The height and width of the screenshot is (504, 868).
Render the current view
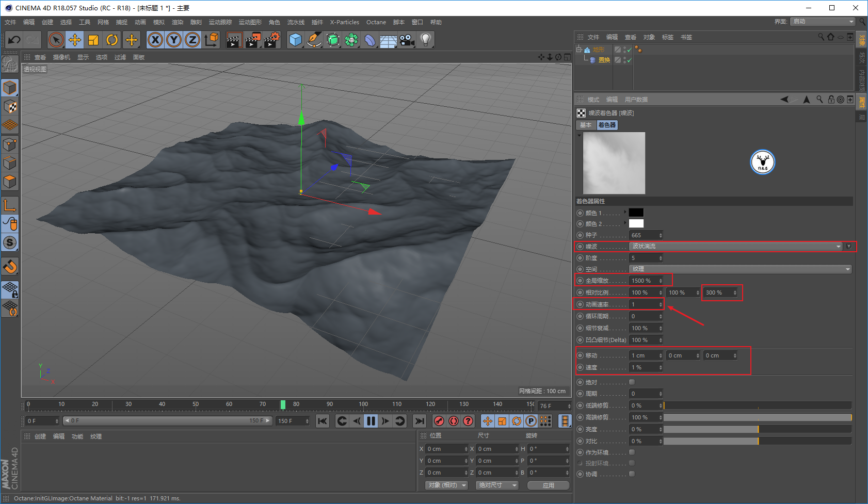[234, 40]
